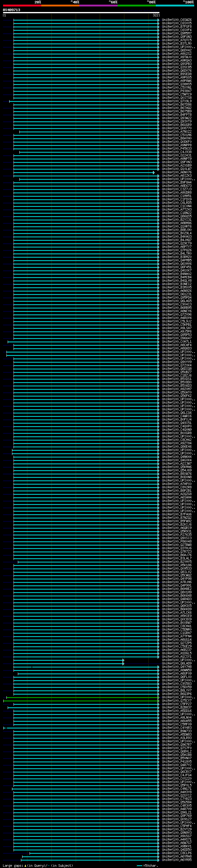This screenshot has width=197, height=868.
Task: Select hit UniRef100_Q56FK2
Action: [x=176, y=396]
